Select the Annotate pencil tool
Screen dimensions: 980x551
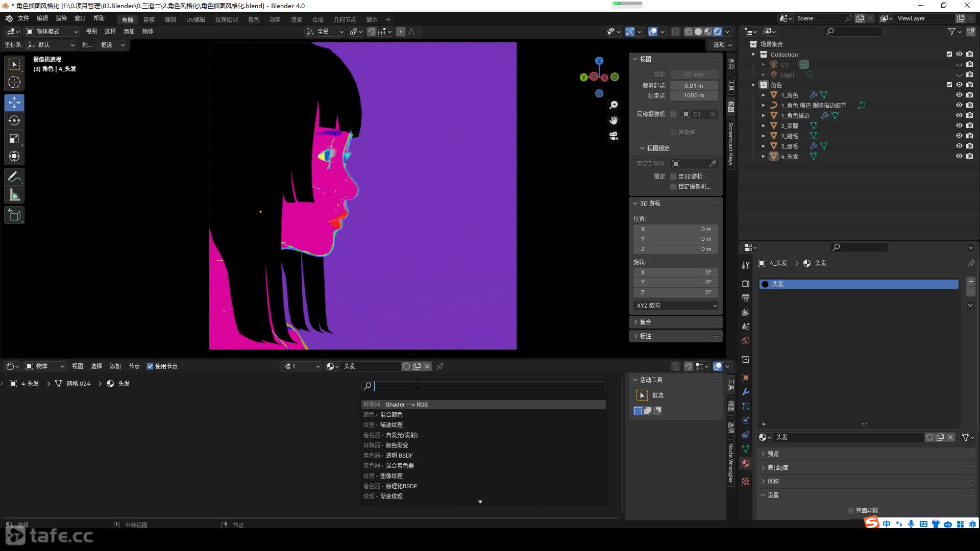[14, 177]
